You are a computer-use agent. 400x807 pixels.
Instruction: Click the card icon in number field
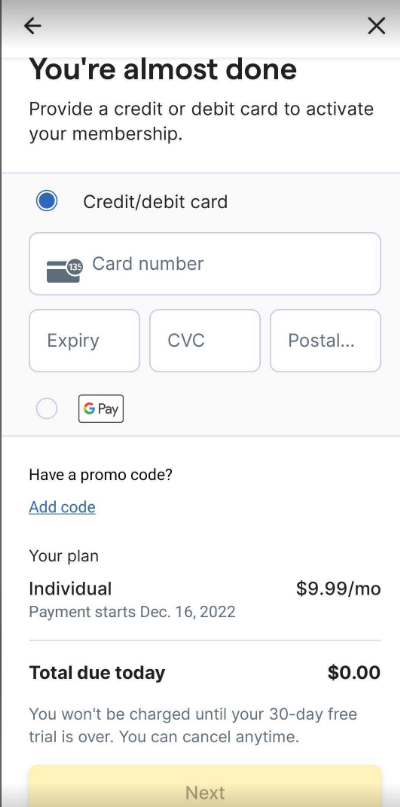tap(64, 270)
